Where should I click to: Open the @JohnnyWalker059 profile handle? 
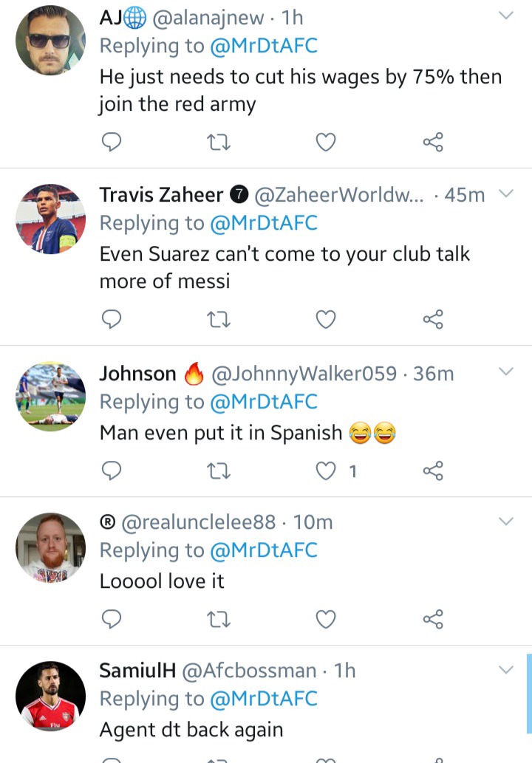pyautogui.click(x=304, y=374)
